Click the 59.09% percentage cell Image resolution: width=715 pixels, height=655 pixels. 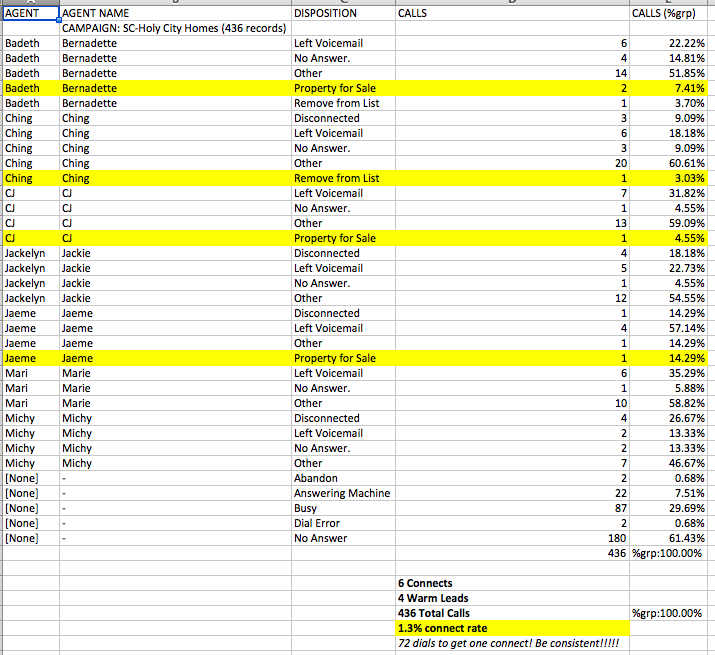pyautogui.click(x=668, y=224)
